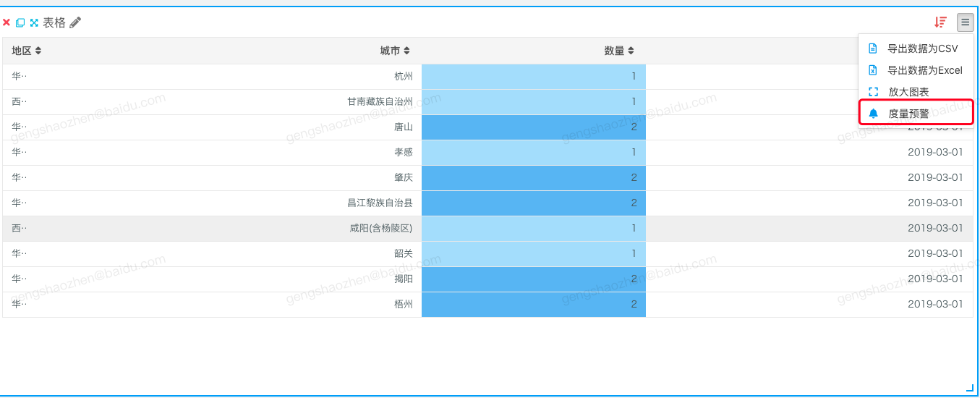
Task: Click the 表格 panel title
Action: pyautogui.click(x=54, y=22)
